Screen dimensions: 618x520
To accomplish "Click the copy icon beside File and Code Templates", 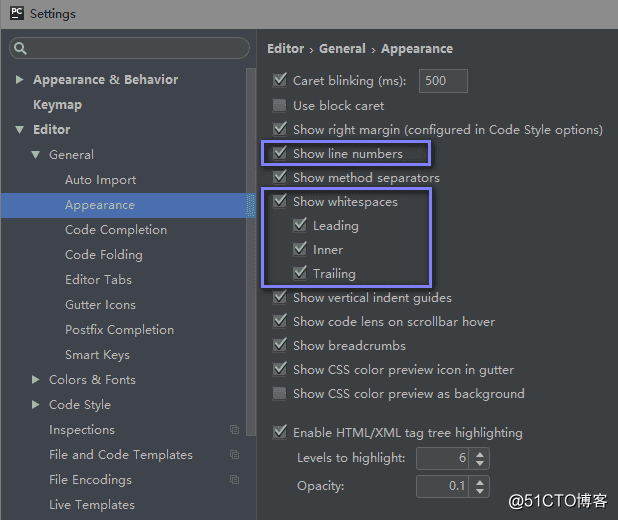I will (x=235, y=455).
